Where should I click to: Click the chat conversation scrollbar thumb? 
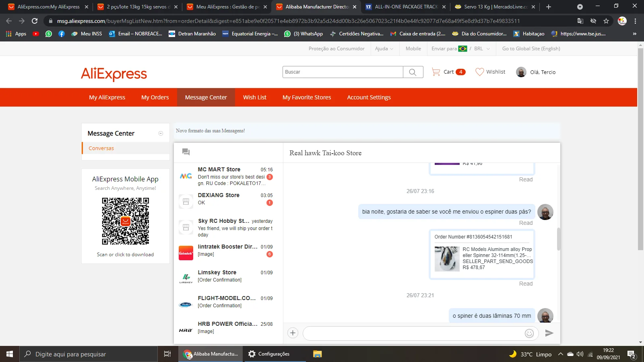point(559,239)
